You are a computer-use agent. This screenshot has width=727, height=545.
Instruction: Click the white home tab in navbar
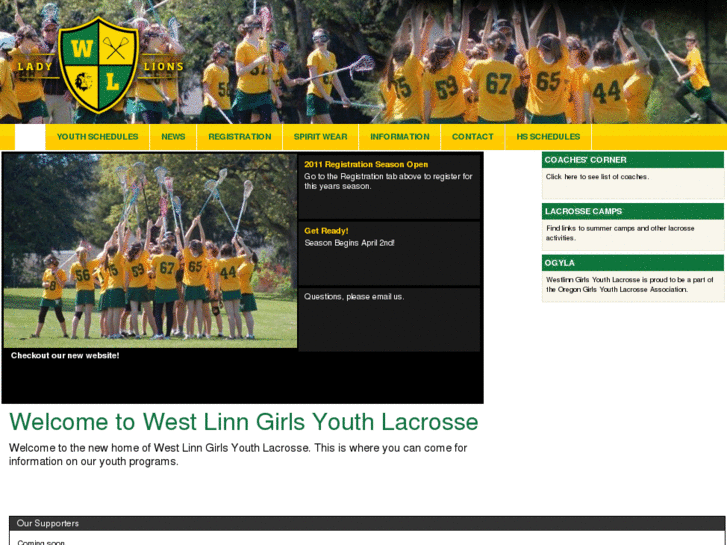[x=30, y=137]
